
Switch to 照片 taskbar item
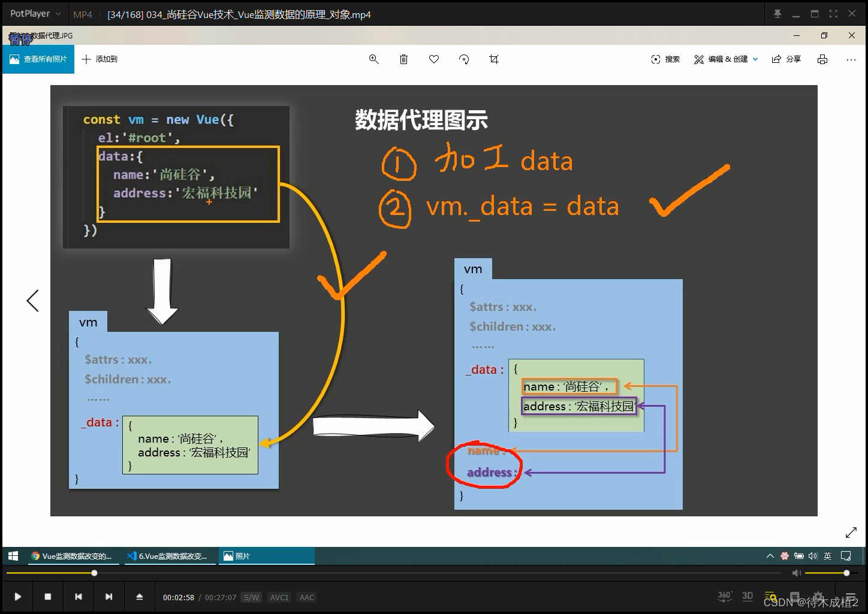pyautogui.click(x=267, y=556)
